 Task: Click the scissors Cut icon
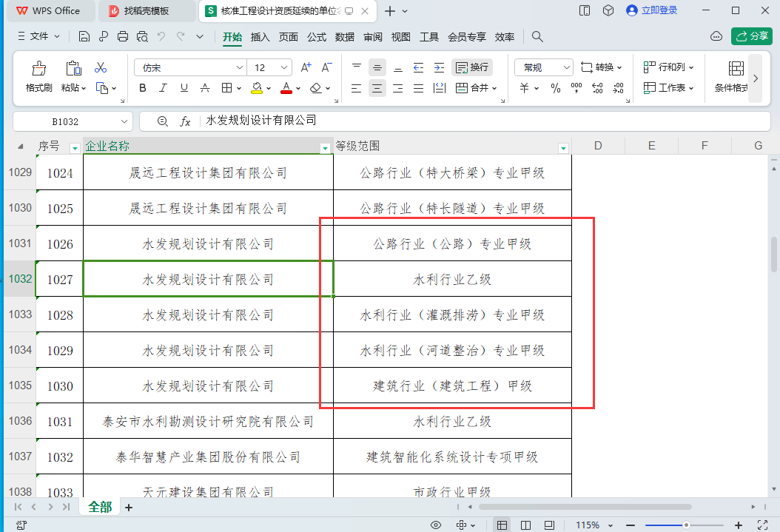point(101,66)
